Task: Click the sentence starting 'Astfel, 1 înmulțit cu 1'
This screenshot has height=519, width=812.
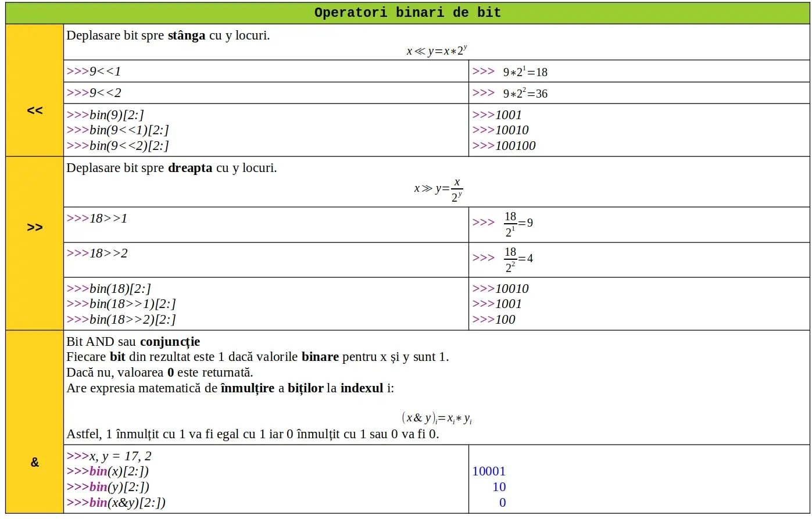Action: click(x=253, y=434)
